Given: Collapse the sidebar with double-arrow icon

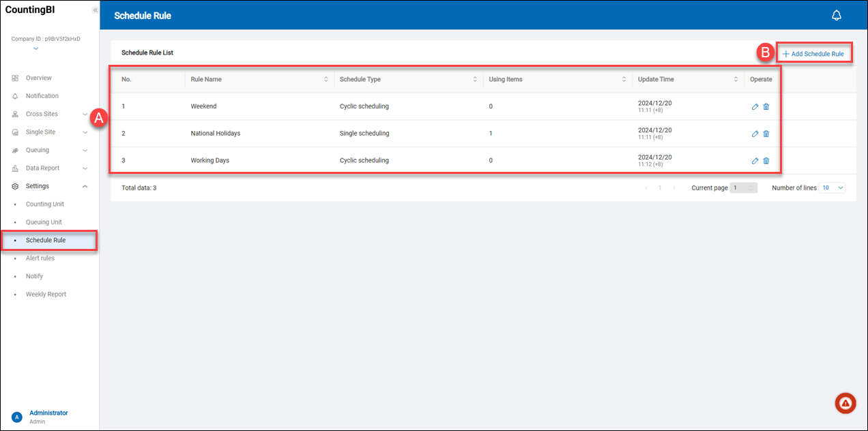Looking at the screenshot, I should [x=95, y=11].
